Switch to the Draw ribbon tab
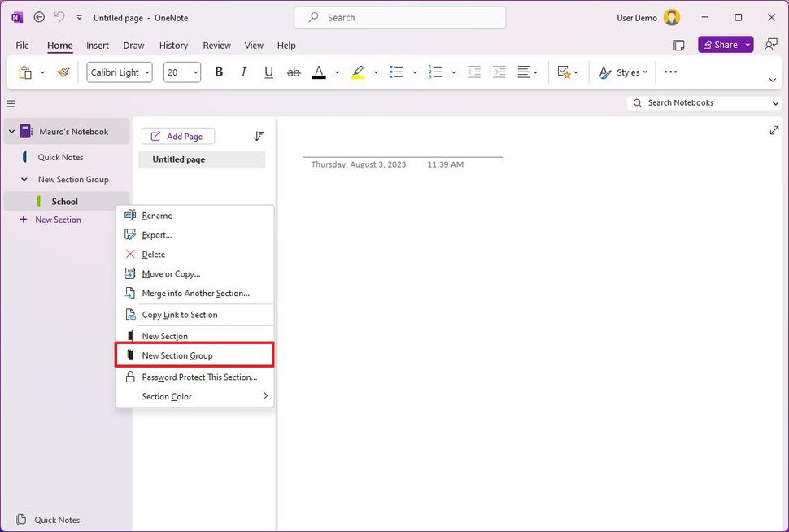The height and width of the screenshot is (532, 789). click(133, 46)
